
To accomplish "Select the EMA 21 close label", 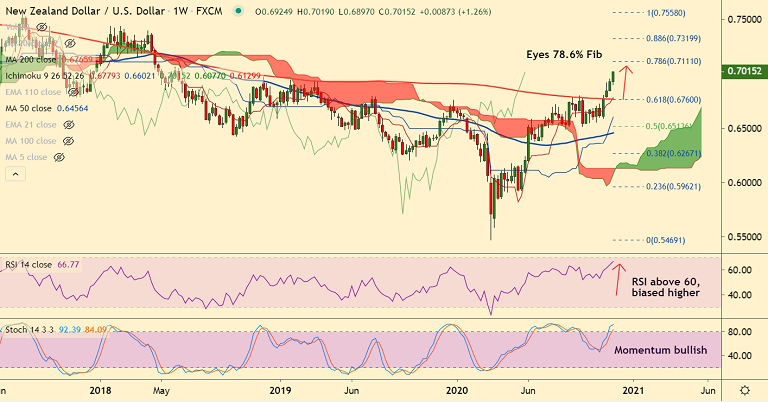I will point(31,125).
